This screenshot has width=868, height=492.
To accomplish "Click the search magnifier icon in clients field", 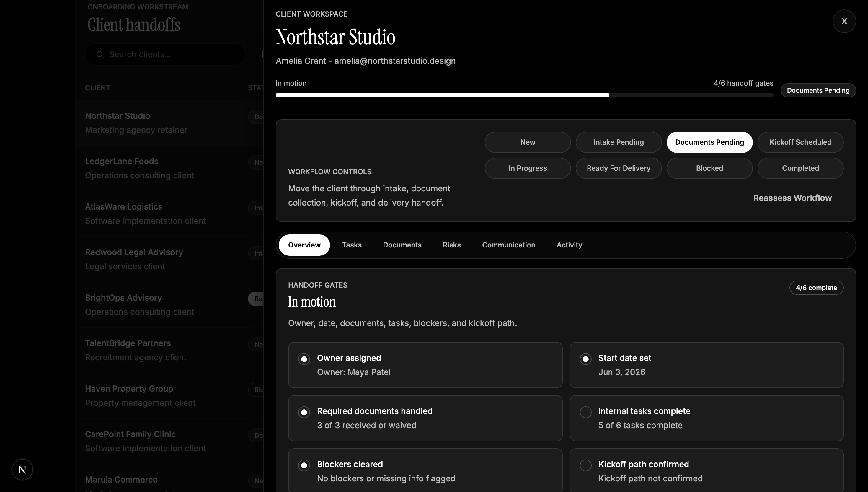I will tap(100, 54).
